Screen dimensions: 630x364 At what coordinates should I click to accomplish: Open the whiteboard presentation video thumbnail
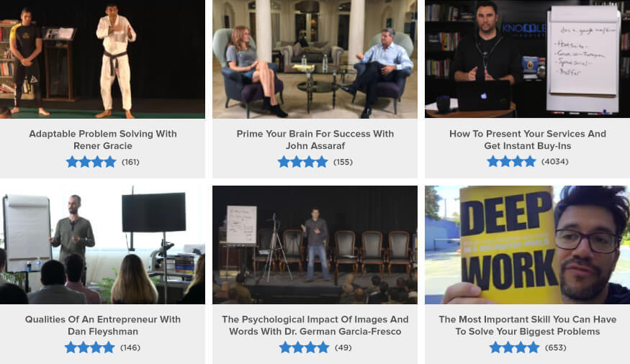528,59
